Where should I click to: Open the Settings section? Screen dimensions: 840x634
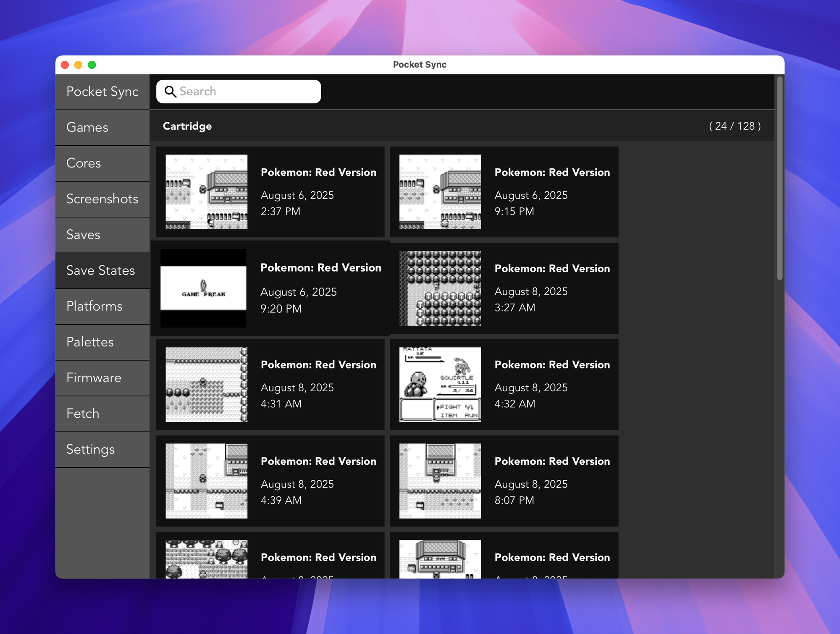[x=102, y=449]
